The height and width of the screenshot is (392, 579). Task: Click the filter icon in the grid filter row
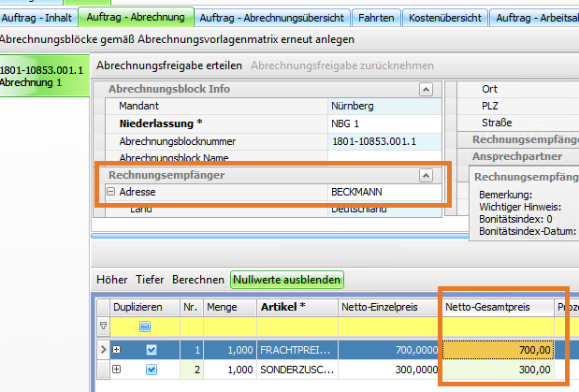point(103,327)
